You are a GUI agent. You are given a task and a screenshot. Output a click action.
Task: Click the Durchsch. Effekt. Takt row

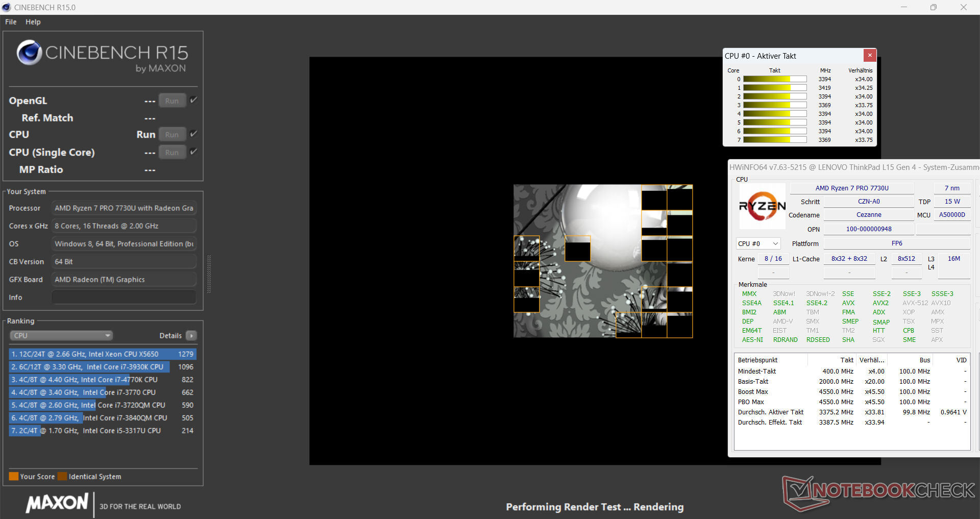[x=852, y=423]
